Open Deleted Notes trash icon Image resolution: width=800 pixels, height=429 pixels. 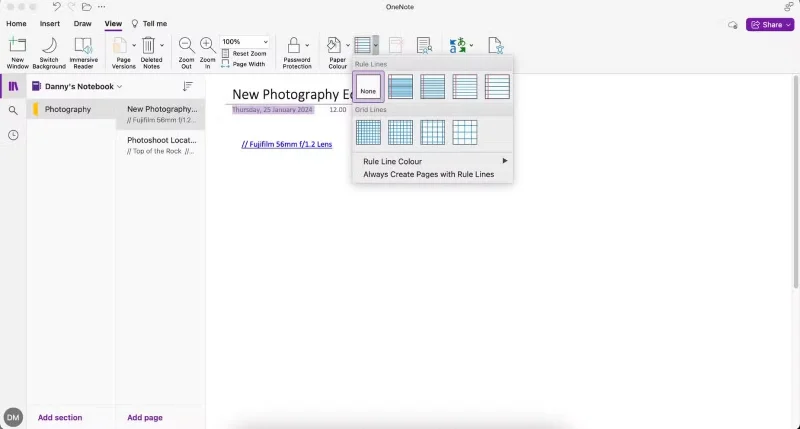point(148,45)
